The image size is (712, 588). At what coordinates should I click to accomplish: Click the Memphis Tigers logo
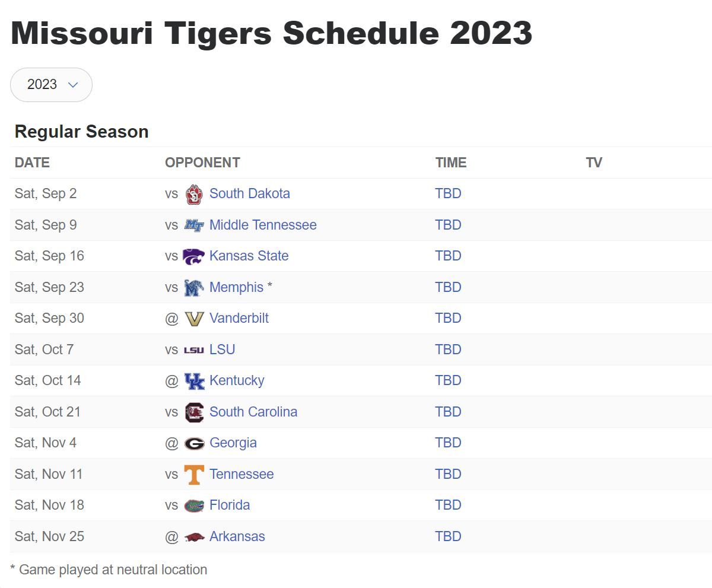point(194,288)
